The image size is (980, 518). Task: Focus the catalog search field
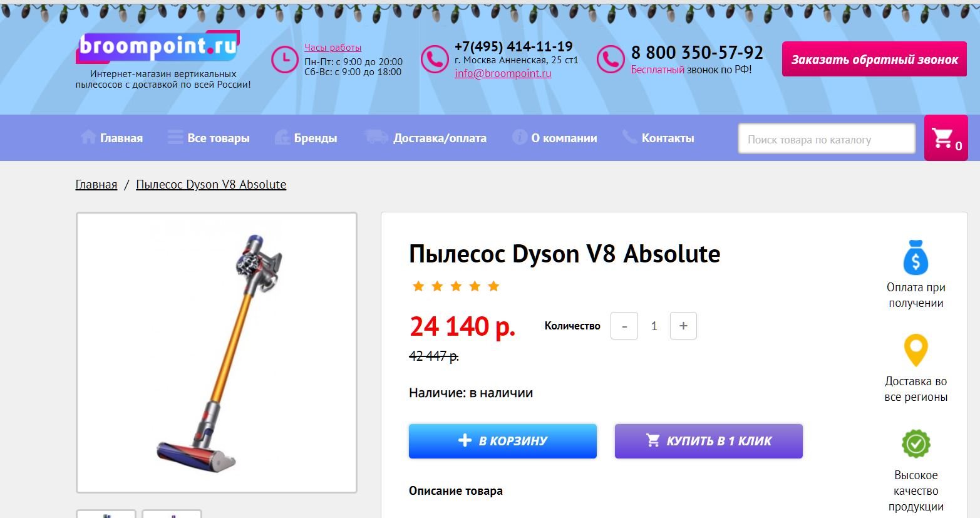(x=827, y=139)
